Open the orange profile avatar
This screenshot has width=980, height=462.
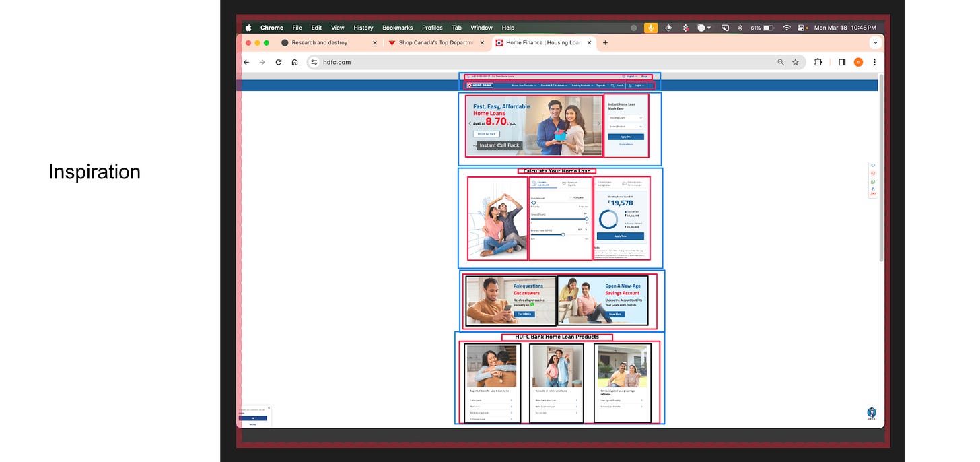(858, 62)
